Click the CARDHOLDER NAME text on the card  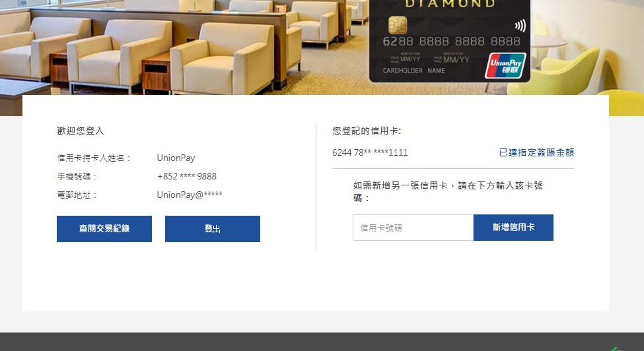pyautogui.click(x=413, y=71)
